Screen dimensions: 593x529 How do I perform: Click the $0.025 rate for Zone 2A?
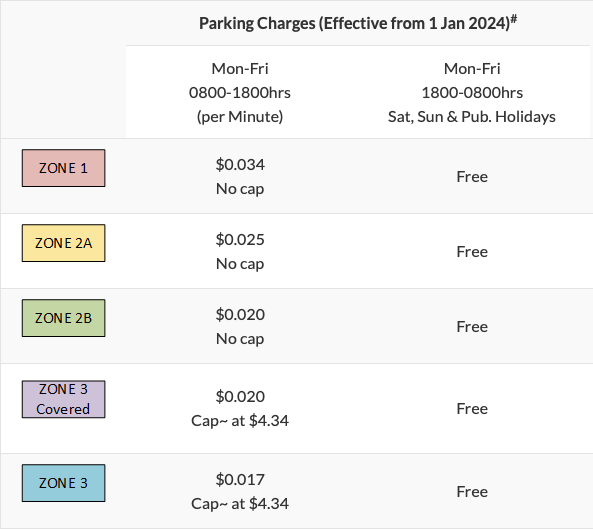pos(240,239)
